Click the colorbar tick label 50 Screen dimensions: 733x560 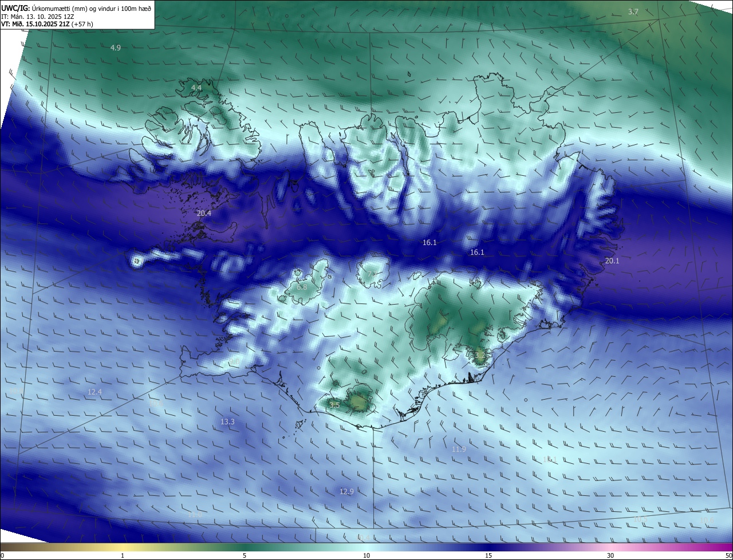click(x=728, y=555)
